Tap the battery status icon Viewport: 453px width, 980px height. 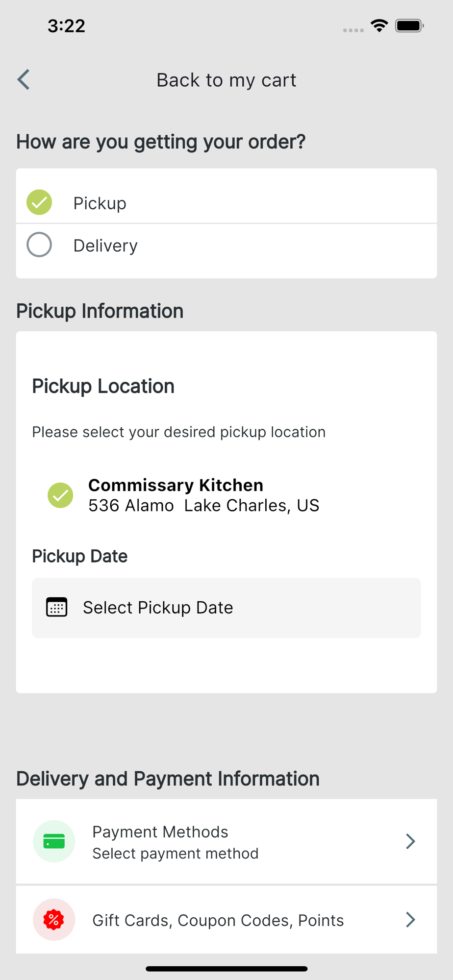click(x=409, y=25)
